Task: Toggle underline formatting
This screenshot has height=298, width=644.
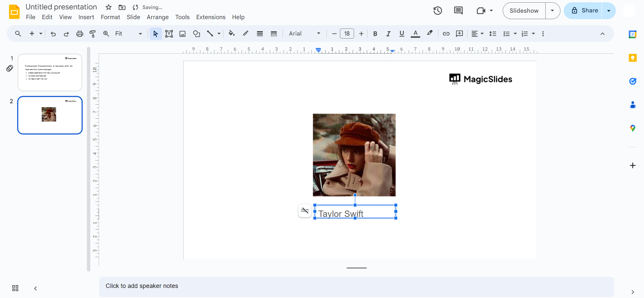Action: coord(402,34)
